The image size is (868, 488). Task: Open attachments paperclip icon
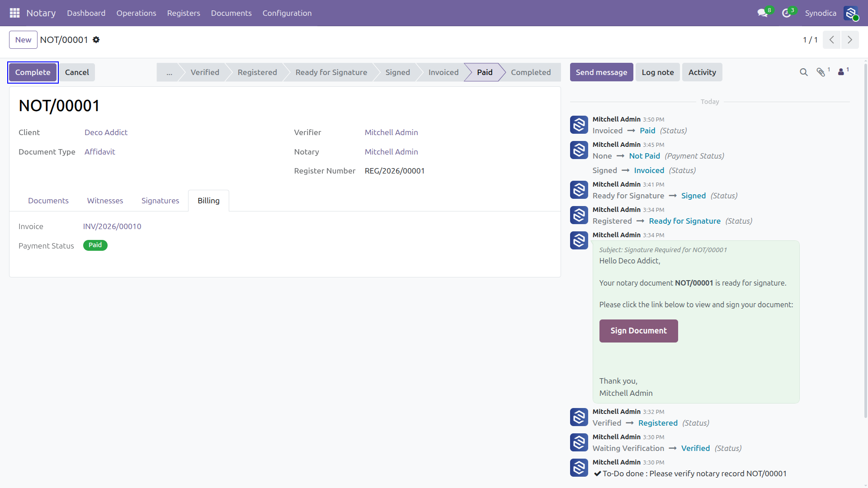click(x=821, y=72)
